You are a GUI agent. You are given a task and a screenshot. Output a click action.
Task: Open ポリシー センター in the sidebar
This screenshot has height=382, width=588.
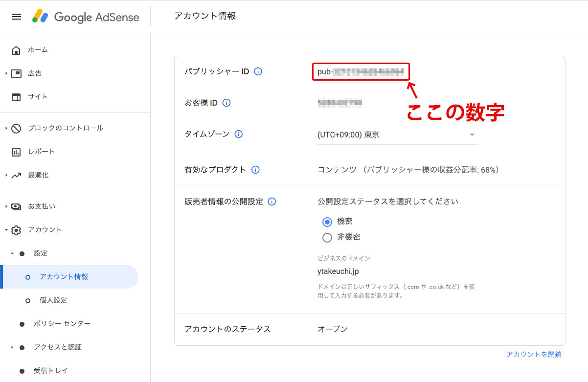[62, 324]
